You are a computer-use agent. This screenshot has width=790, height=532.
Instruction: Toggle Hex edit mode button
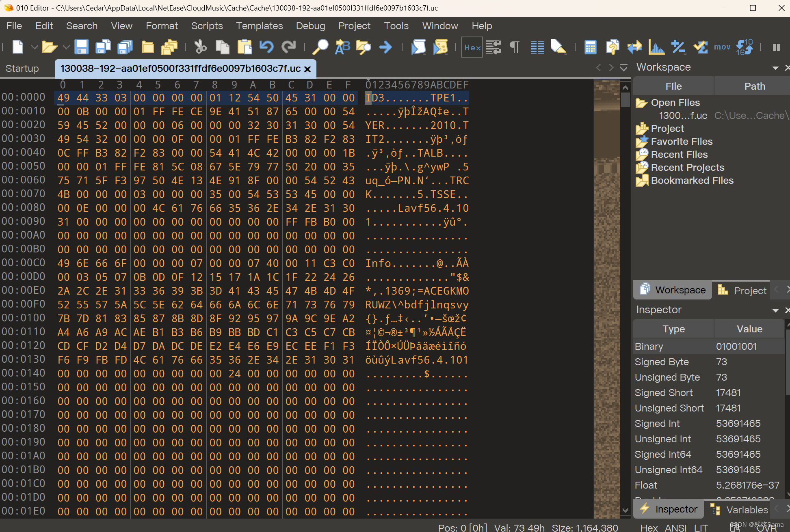coord(472,47)
